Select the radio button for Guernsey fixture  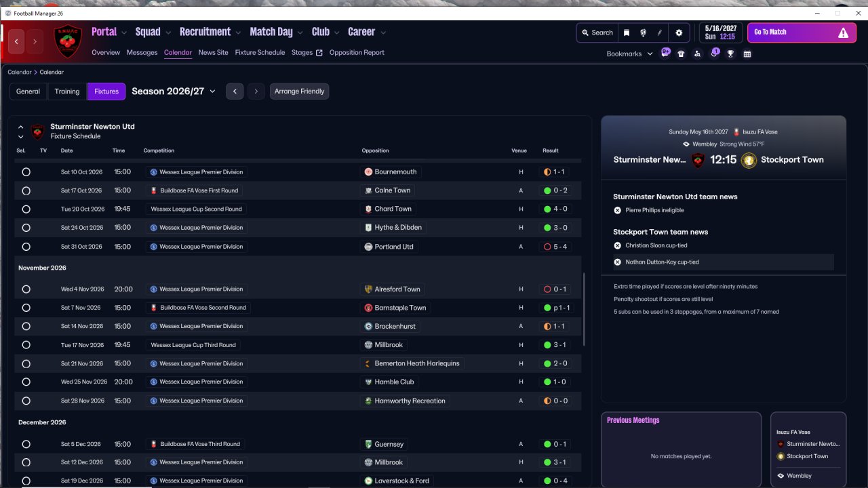coord(26,445)
